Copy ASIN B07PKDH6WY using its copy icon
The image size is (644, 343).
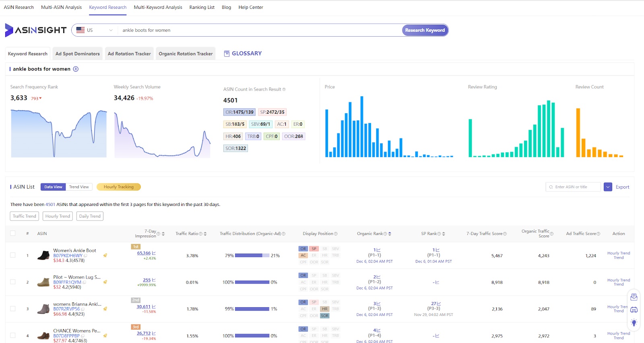[85, 256]
